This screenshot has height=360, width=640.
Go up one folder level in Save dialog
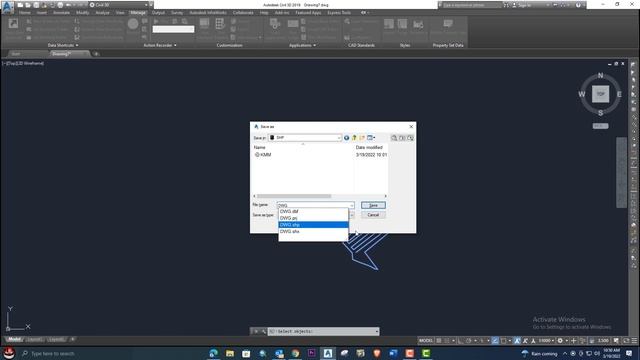[x=354, y=138]
